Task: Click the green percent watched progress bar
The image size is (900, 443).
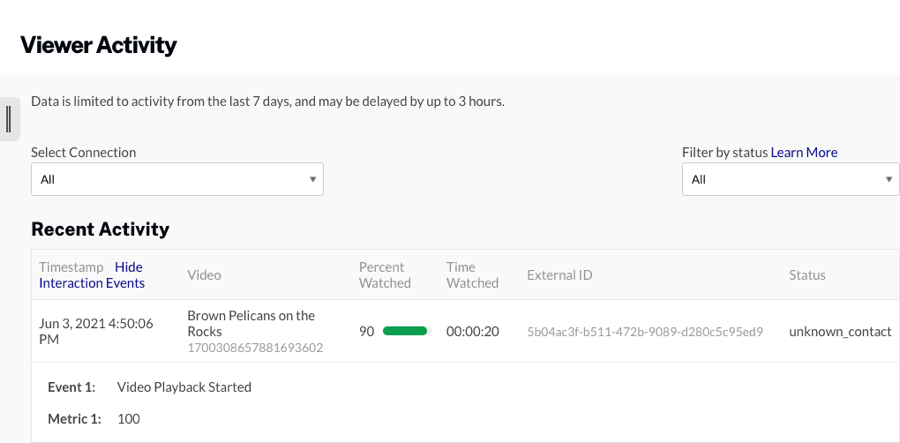Action: tap(404, 331)
